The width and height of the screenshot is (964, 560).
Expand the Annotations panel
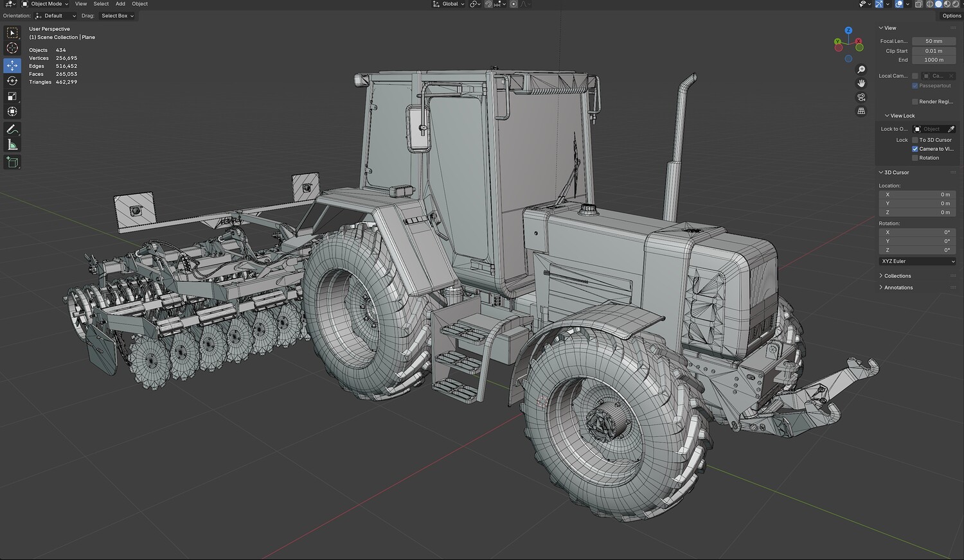(x=896, y=288)
